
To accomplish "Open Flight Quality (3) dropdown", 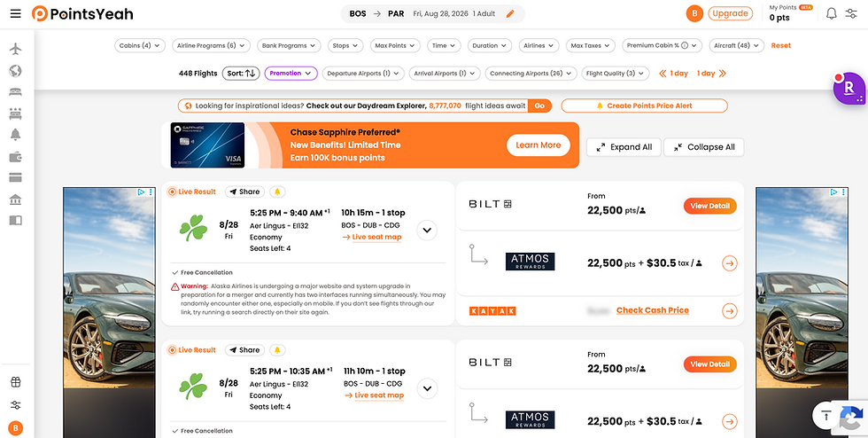I will 616,74.
